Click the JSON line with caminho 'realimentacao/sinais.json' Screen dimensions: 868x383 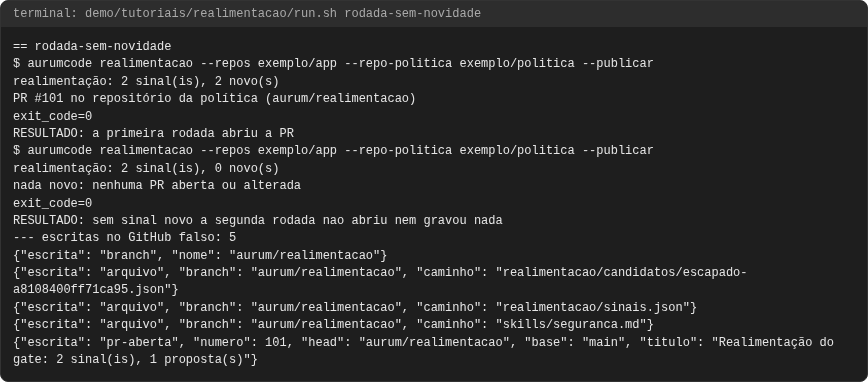pyautogui.click(x=355, y=307)
